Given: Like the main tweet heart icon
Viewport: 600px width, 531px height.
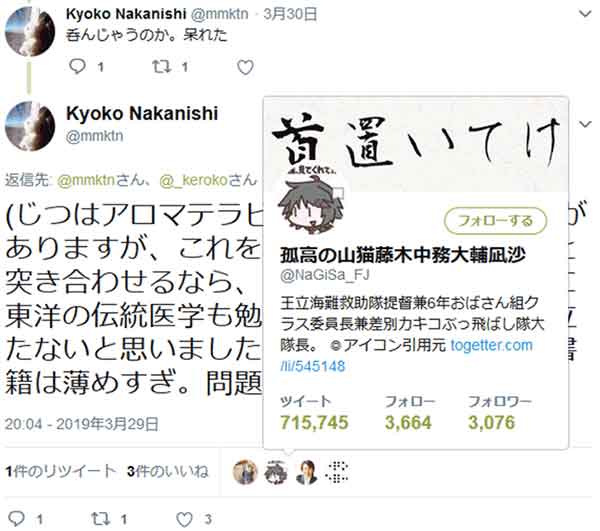Looking at the screenshot, I should click(x=184, y=519).
